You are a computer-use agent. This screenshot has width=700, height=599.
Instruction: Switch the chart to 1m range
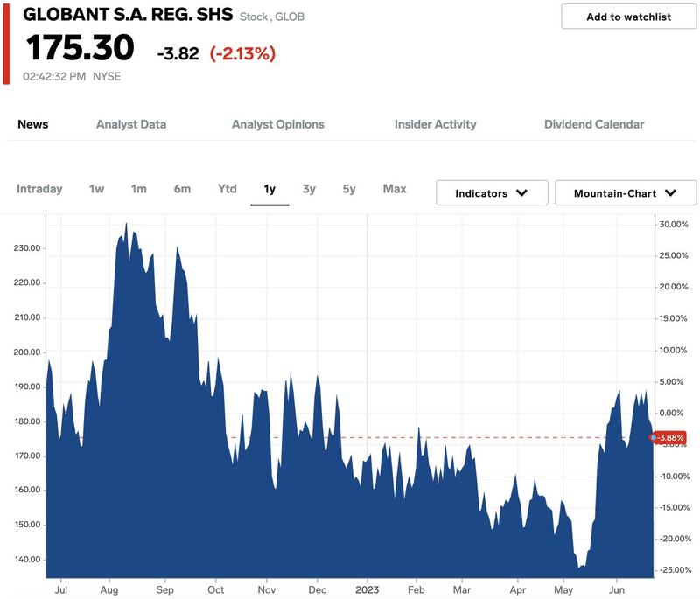(139, 189)
